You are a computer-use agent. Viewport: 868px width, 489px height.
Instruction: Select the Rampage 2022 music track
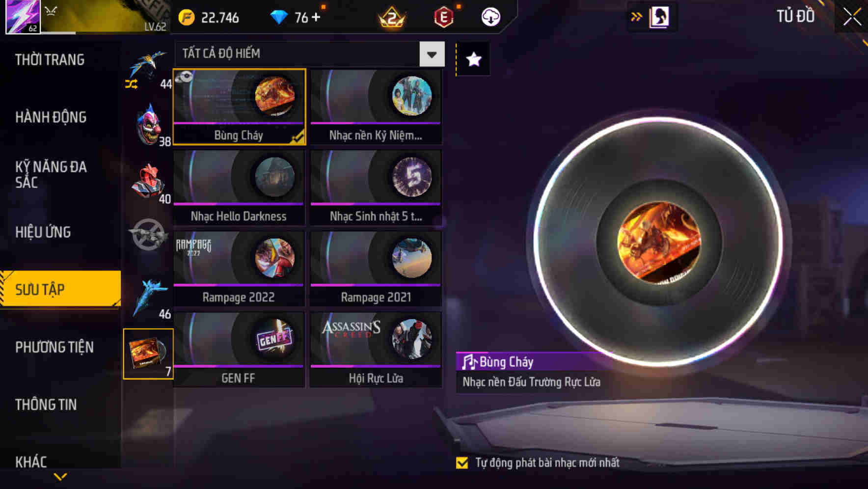coord(239,269)
